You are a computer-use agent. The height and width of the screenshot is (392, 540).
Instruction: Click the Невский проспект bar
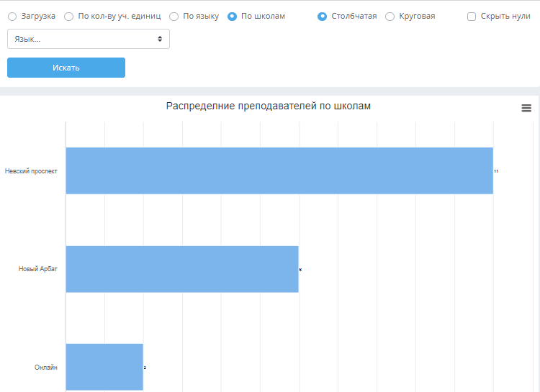(279, 170)
